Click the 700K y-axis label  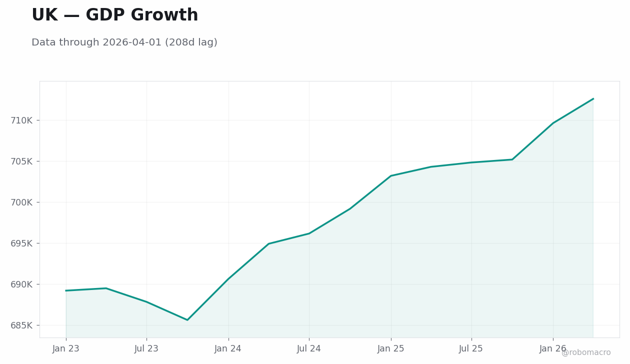[x=21, y=202]
